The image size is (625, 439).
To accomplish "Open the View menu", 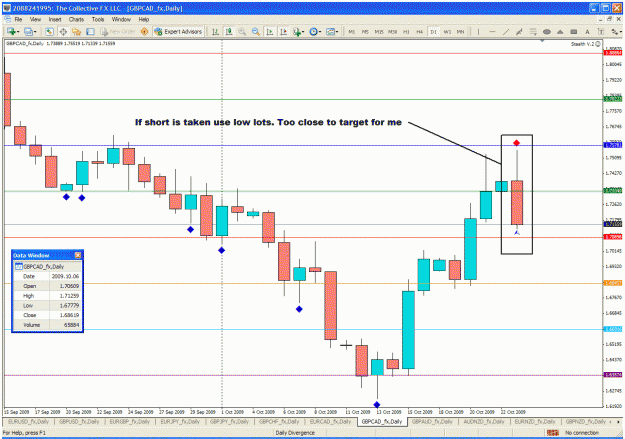I will pos(35,19).
